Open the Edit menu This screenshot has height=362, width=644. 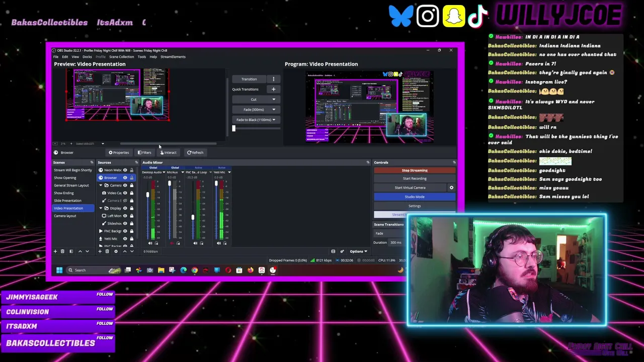coord(65,57)
